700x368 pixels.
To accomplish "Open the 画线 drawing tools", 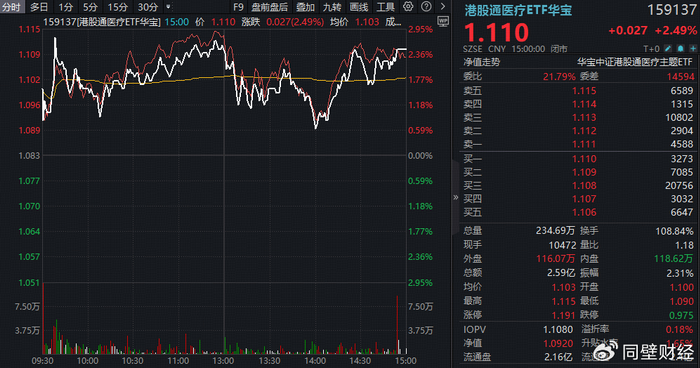I will tap(358, 7).
